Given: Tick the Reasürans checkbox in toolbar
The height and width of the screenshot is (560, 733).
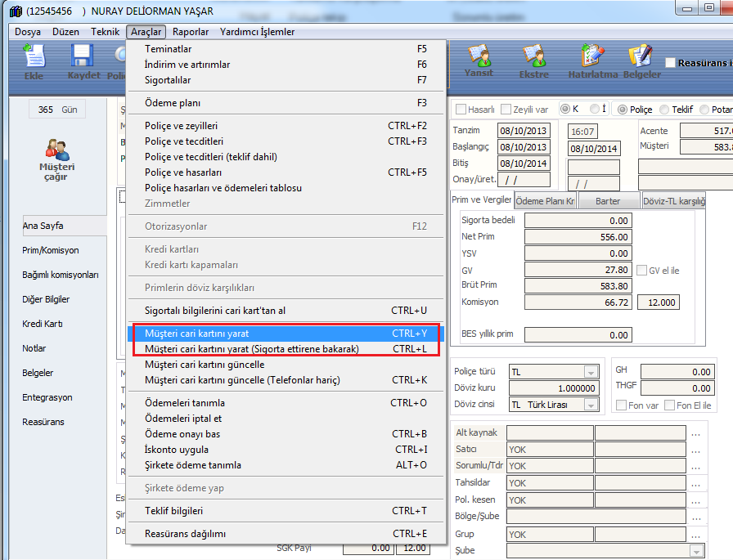Looking at the screenshot, I should point(671,63).
